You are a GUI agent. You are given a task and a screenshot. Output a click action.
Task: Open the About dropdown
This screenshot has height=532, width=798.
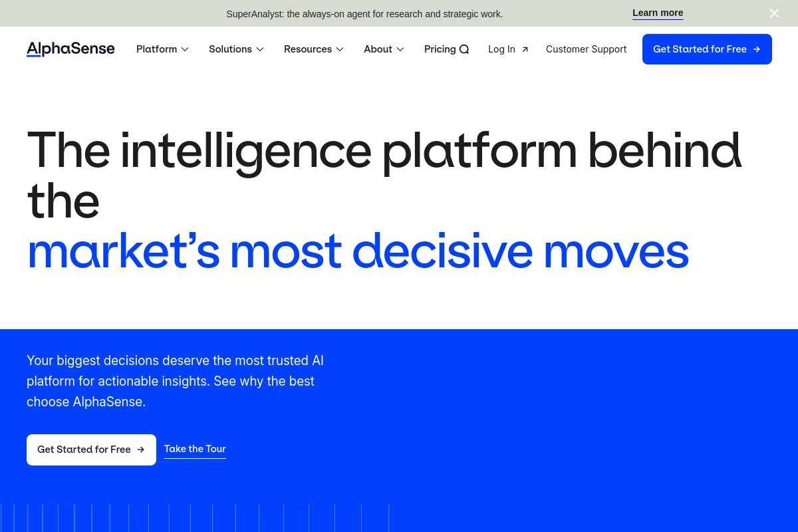point(384,49)
